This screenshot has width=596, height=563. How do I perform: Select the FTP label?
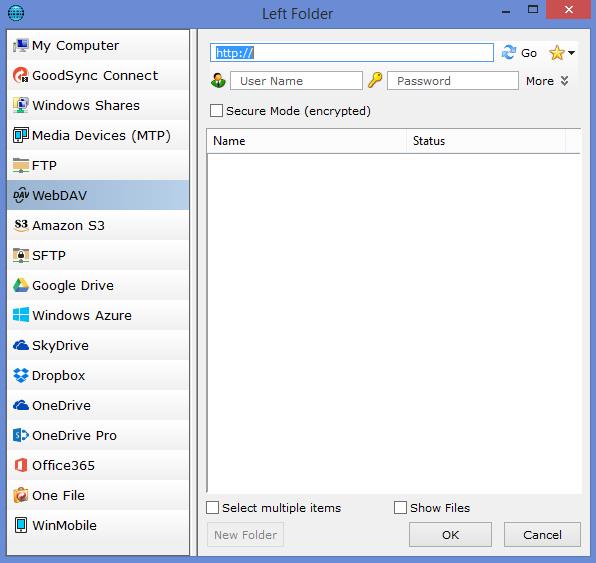point(44,165)
